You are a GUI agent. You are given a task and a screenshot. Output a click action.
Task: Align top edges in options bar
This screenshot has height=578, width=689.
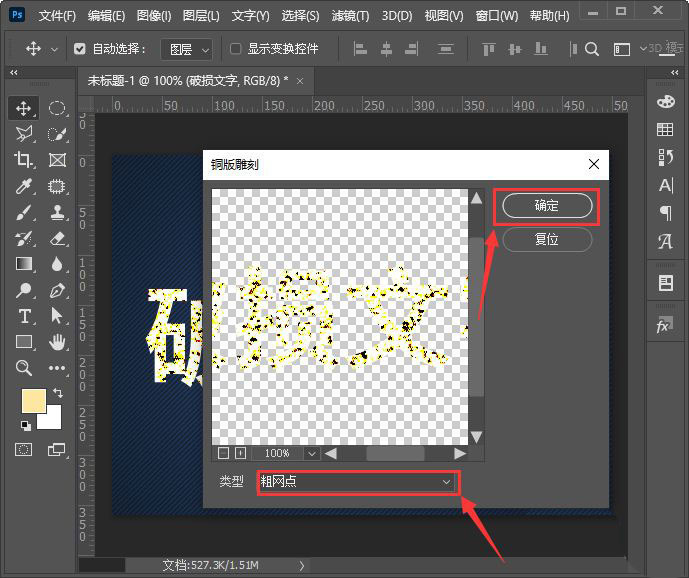tap(488, 49)
